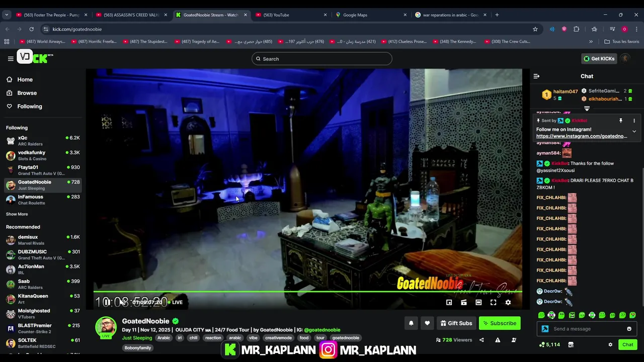Cast the stream to device icon
The height and width of the screenshot is (362, 644).
point(464,302)
